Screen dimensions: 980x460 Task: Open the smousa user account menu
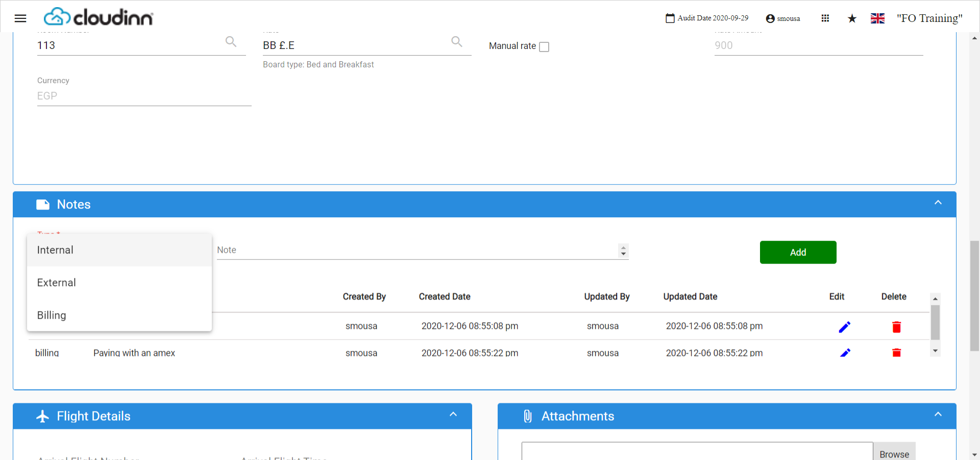783,18
